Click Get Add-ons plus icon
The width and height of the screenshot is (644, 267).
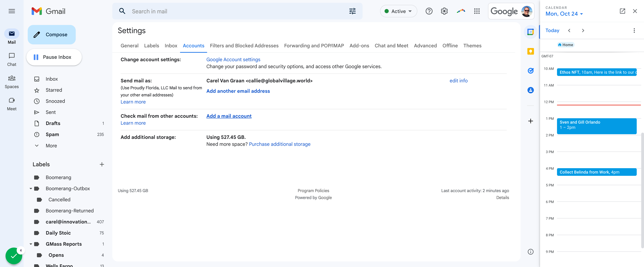click(530, 121)
